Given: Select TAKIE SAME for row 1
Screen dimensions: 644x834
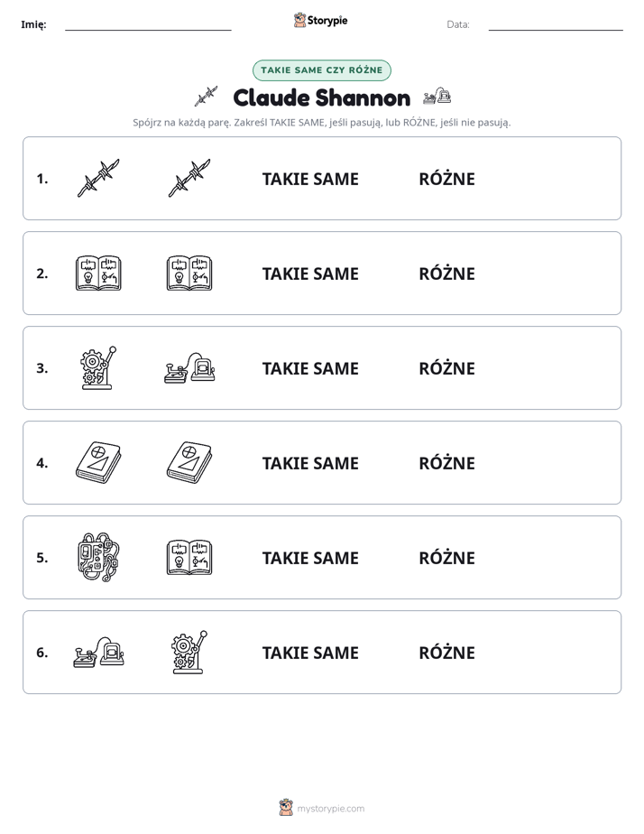Looking at the screenshot, I should pyautogui.click(x=310, y=179).
